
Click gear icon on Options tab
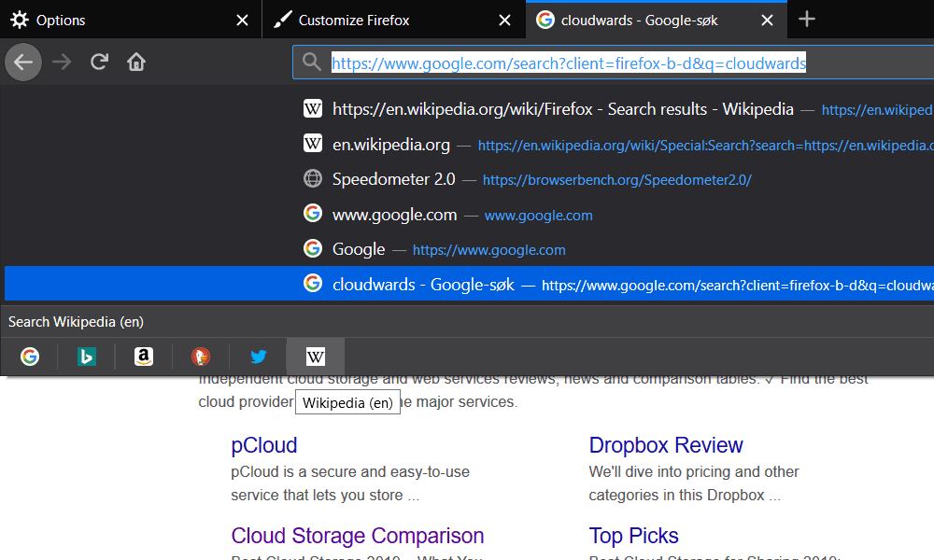(x=19, y=20)
